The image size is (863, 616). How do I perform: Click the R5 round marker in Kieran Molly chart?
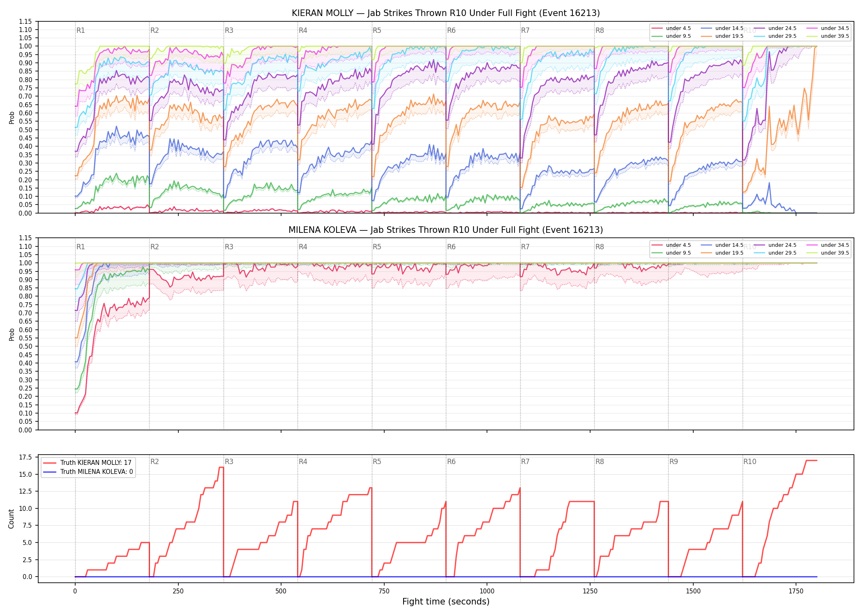(x=377, y=30)
